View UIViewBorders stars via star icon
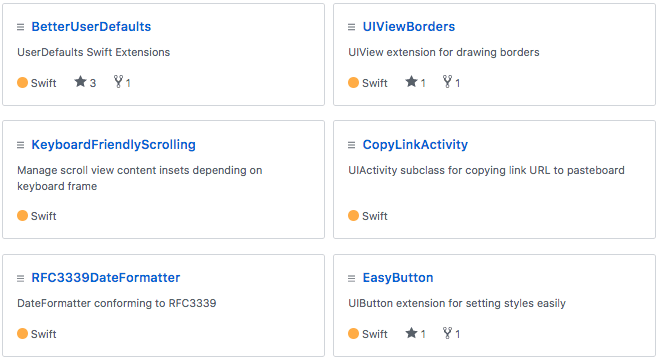Screen dimensions: 658x360 click(x=411, y=81)
